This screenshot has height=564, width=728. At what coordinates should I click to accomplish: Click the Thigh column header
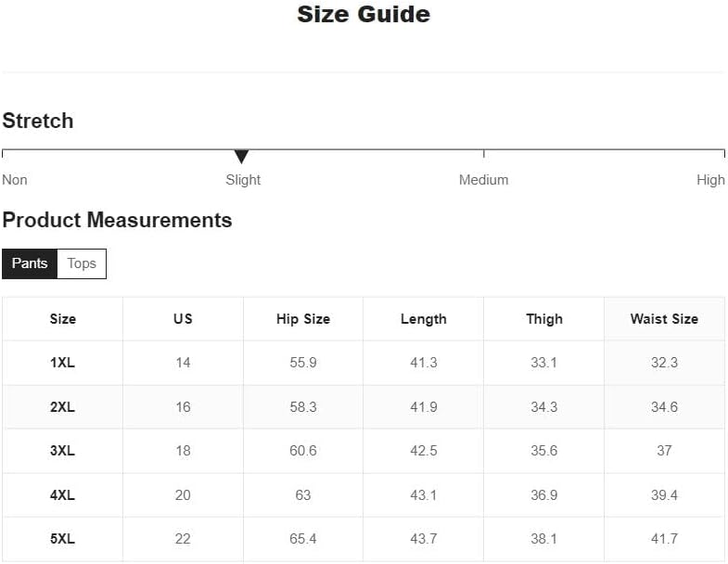point(544,319)
